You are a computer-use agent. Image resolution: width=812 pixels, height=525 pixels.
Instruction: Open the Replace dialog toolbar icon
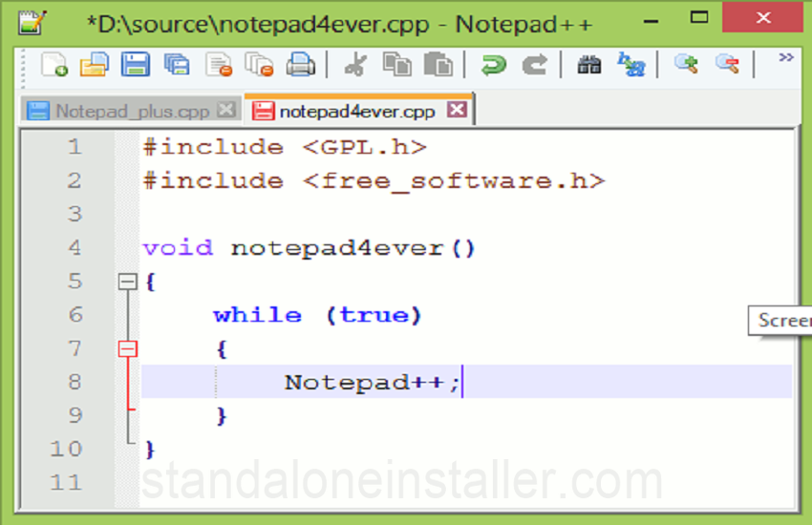(x=630, y=65)
